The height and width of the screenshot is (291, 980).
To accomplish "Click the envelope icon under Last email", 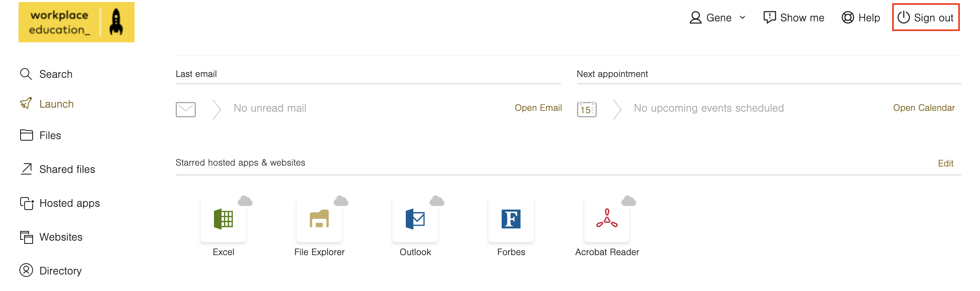I will (x=186, y=109).
